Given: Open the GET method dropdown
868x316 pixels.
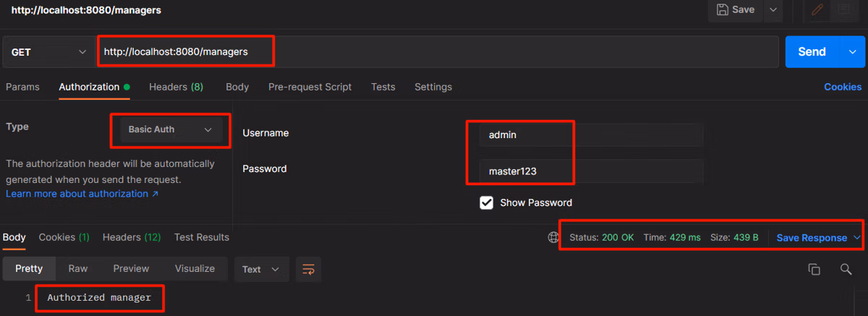Looking at the screenshot, I should coord(48,52).
